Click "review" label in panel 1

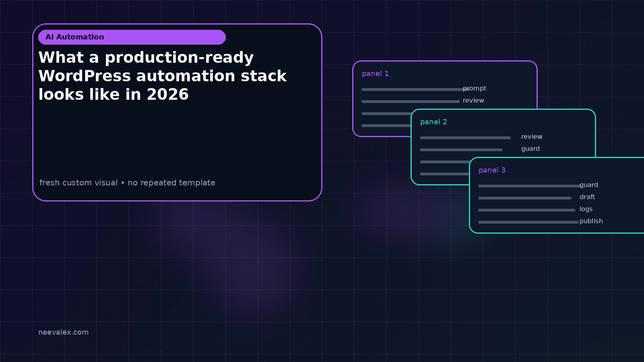(x=473, y=101)
